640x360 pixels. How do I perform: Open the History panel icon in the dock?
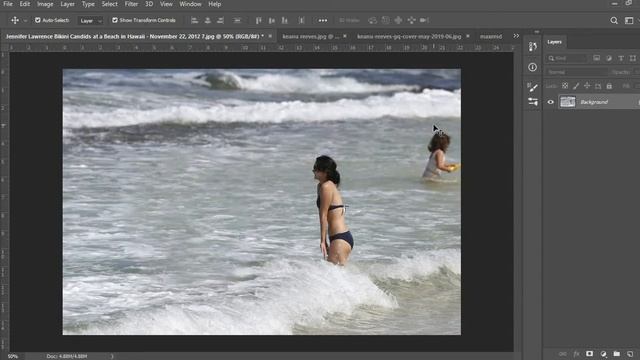(x=533, y=47)
